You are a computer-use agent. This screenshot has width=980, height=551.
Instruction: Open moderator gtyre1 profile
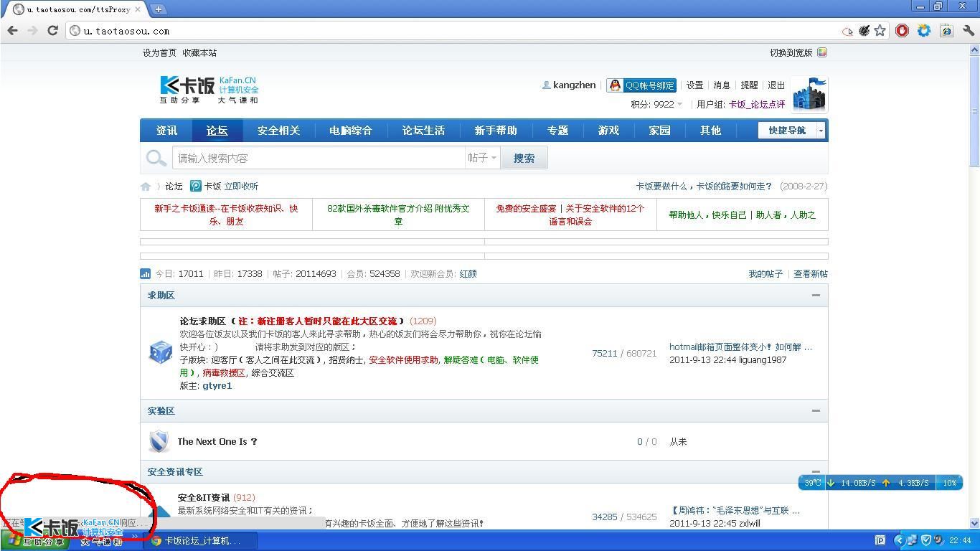coord(217,385)
